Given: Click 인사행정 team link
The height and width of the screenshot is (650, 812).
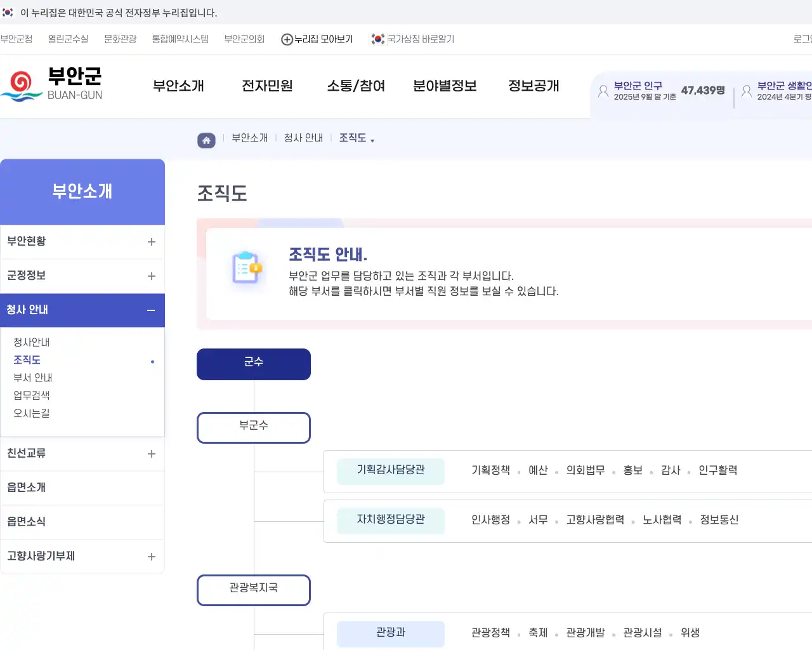Looking at the screenshot, I should pos(490,520).
